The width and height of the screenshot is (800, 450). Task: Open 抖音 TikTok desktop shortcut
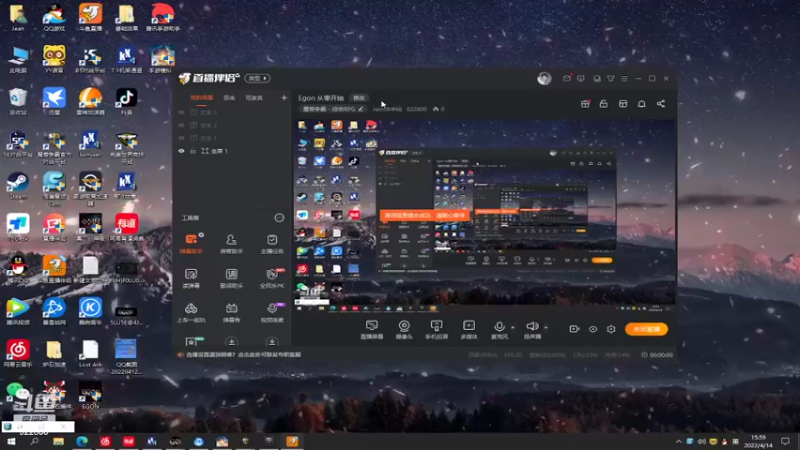point(126,102)
